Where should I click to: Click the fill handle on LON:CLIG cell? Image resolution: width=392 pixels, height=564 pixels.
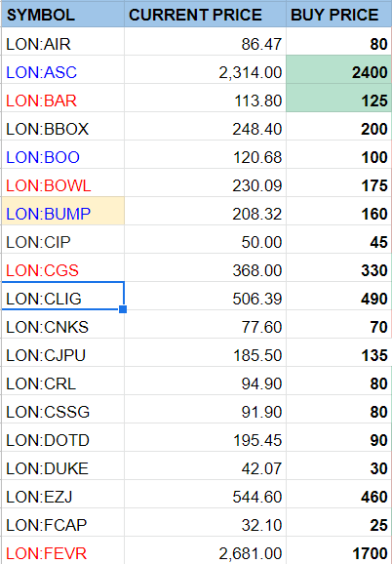coord(123,309)
